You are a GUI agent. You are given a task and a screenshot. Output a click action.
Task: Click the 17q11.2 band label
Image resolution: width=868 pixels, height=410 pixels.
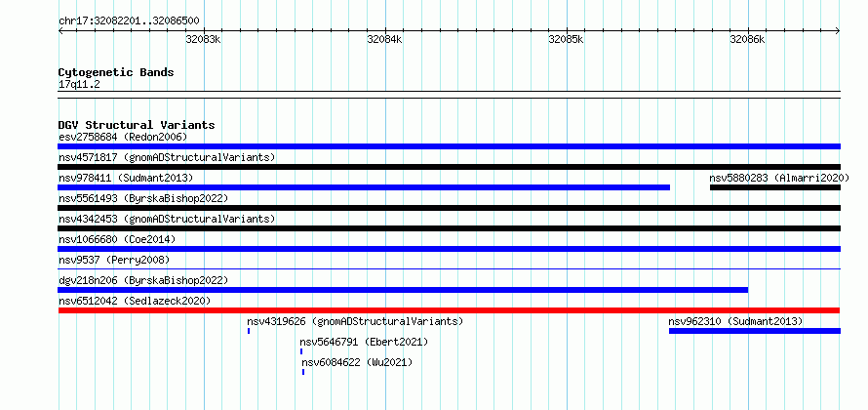pos(79,85)
